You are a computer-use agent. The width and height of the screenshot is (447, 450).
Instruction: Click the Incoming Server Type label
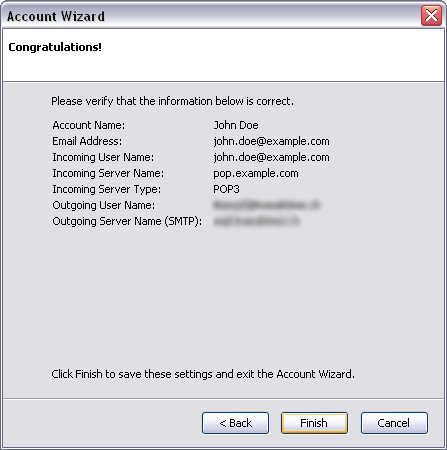[x=107, y=189]
